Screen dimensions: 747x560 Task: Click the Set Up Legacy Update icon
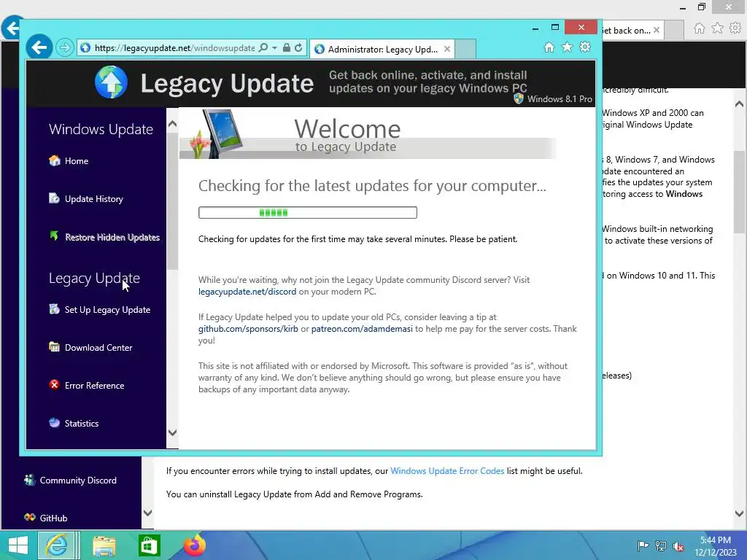(x=54, y=309)
